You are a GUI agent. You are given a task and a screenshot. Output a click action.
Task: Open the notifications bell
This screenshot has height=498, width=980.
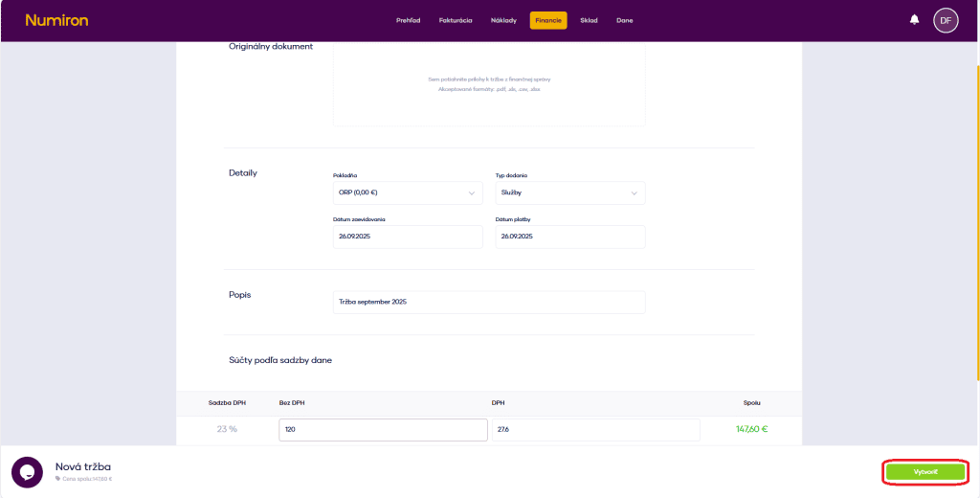click(x=914, y=20)
